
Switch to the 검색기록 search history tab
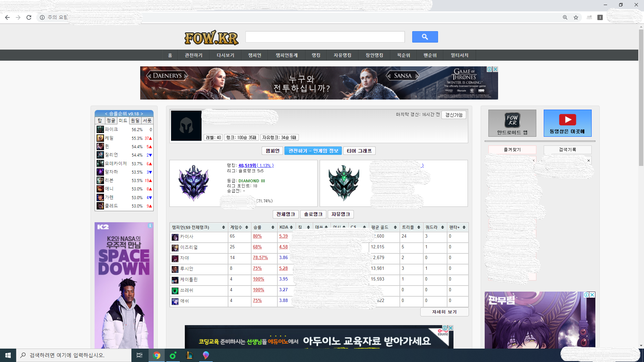point(568,150)
